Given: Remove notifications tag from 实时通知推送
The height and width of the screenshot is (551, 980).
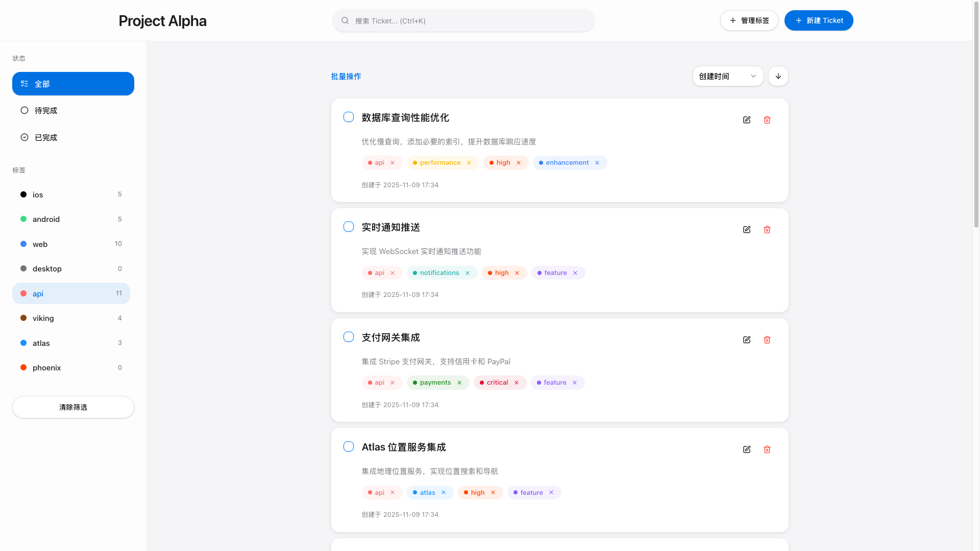Looking at the screenshot, I should [468, 273].
